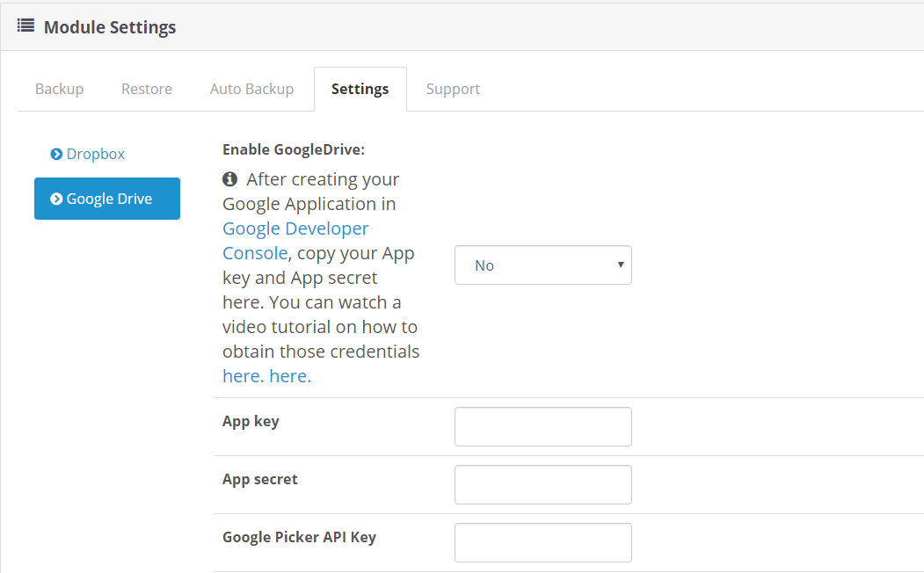This screenshot has width=924, height=573.
Task: Open the Support tab
Action: coord(453,89)
